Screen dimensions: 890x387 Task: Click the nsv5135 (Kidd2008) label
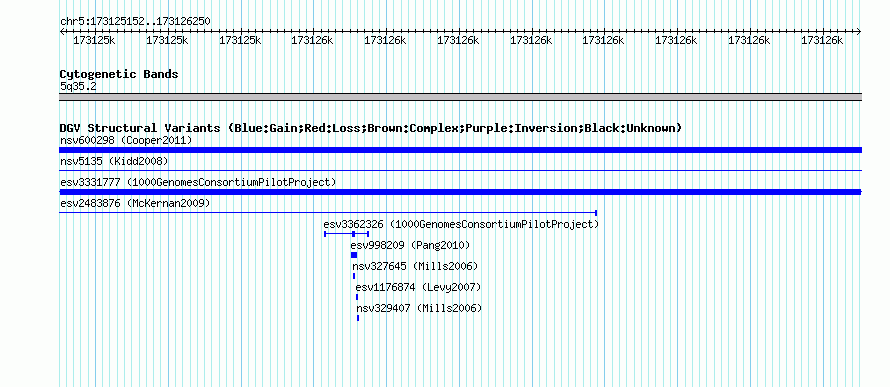pyautogui.click(x=114, y=161)
